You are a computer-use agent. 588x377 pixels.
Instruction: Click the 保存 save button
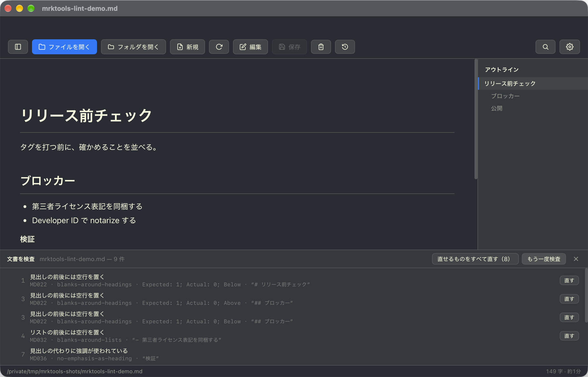coord(289,47)
